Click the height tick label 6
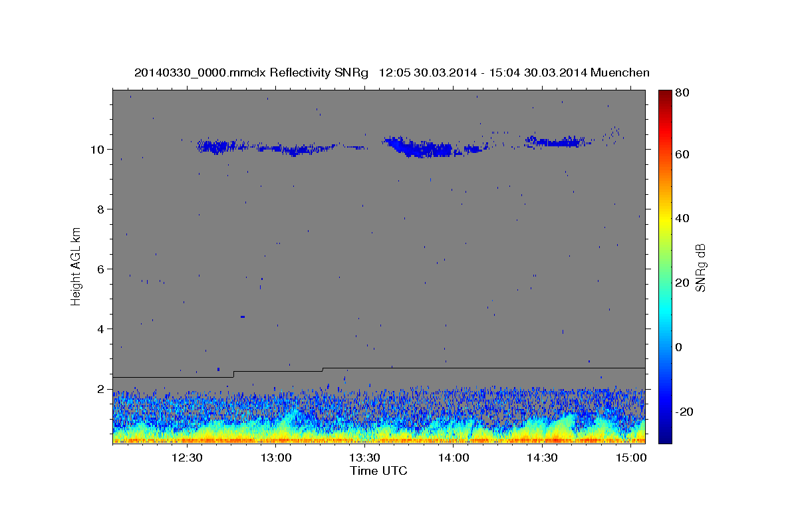 [x=102, y=269]
